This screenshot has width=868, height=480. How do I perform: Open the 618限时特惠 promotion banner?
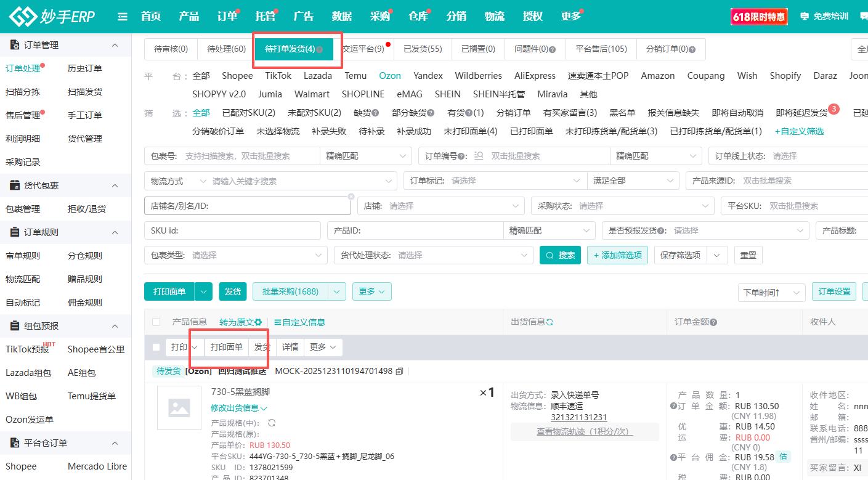[759, 17]
